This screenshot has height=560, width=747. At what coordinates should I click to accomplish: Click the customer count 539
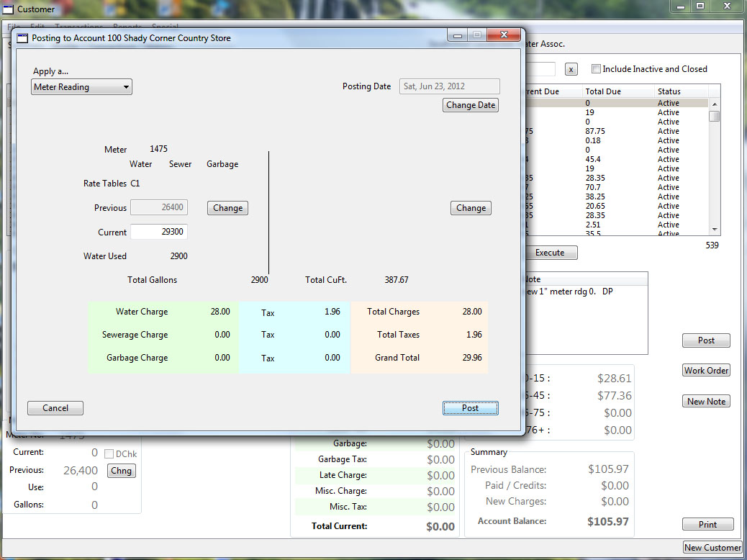[x=712, y=245]
